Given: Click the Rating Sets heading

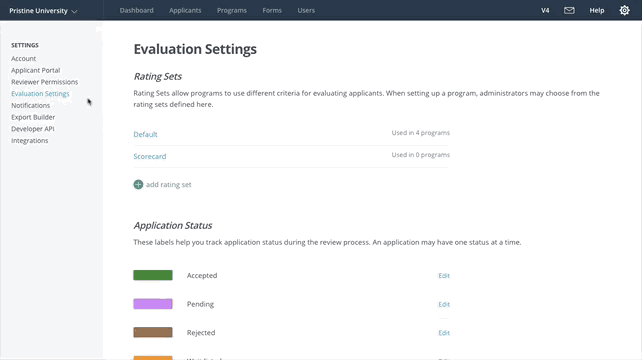Looking at the screenshot, I should coord(158,77).
